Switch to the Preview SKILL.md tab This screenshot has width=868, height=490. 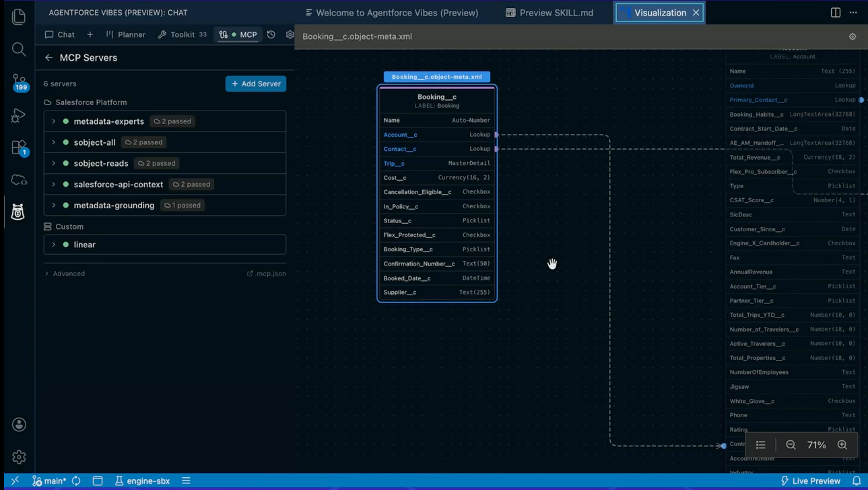pyautogui.click(x=549, y=13)
